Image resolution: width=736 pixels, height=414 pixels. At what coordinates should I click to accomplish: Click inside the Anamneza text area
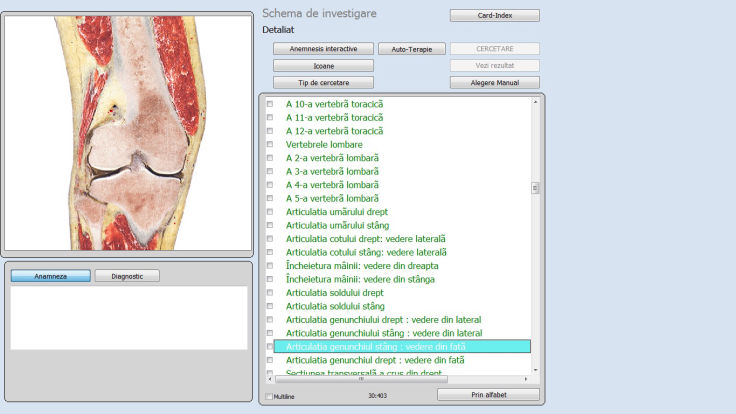tap(128, 318)
